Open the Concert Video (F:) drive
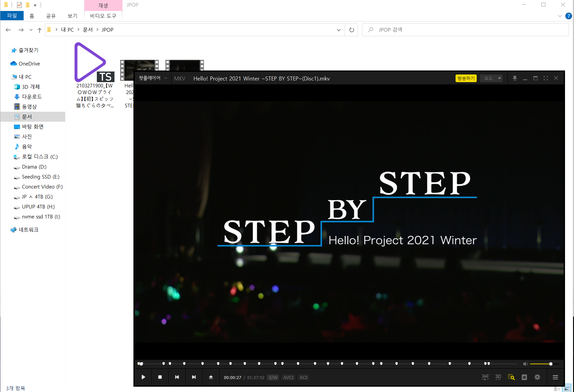Screen dimensions: 574x392 42,187
